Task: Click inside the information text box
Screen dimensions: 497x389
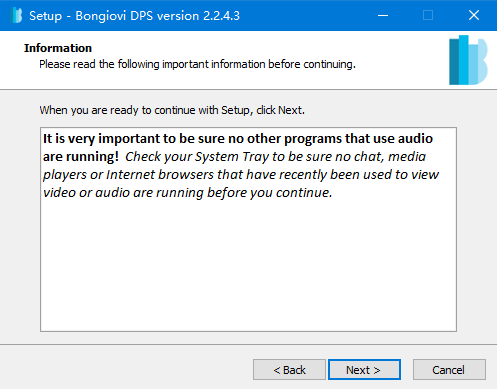Action: [x=248, y=229]
